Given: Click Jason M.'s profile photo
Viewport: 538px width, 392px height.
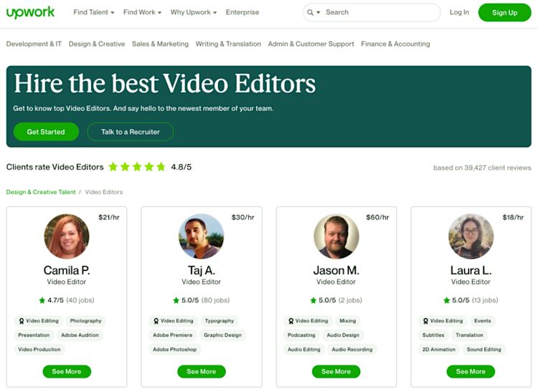Looking at the screenshot, I should [x=336, y=236].
